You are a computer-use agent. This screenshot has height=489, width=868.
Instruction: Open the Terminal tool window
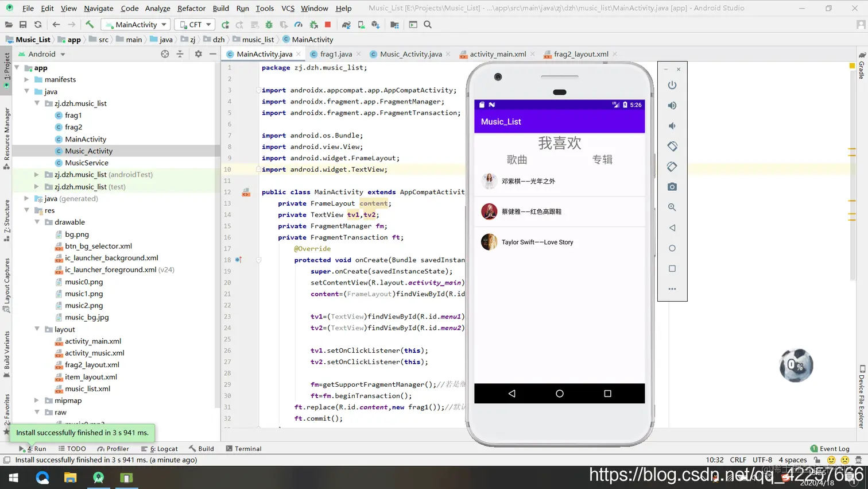pyautogui.click(x=243, y=449)
